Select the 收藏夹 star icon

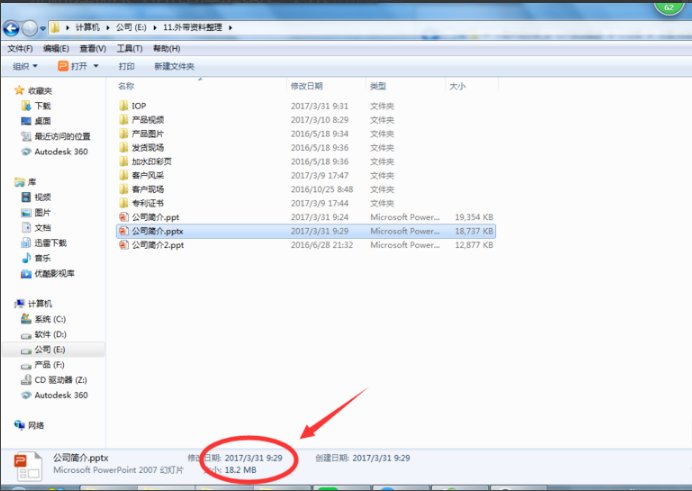click(x=19, y=90)
